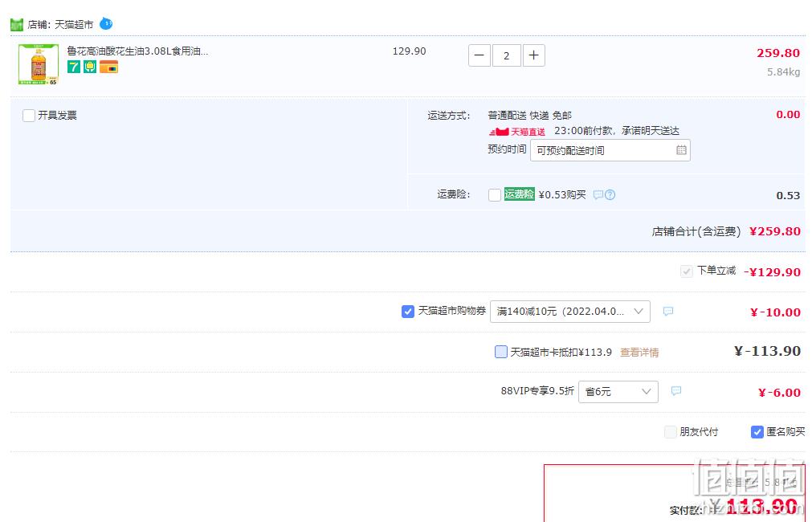The width and height of the screenshot is (812, 522).
Task: Click the 预约时间 label
Action: [x=507, y=149]
